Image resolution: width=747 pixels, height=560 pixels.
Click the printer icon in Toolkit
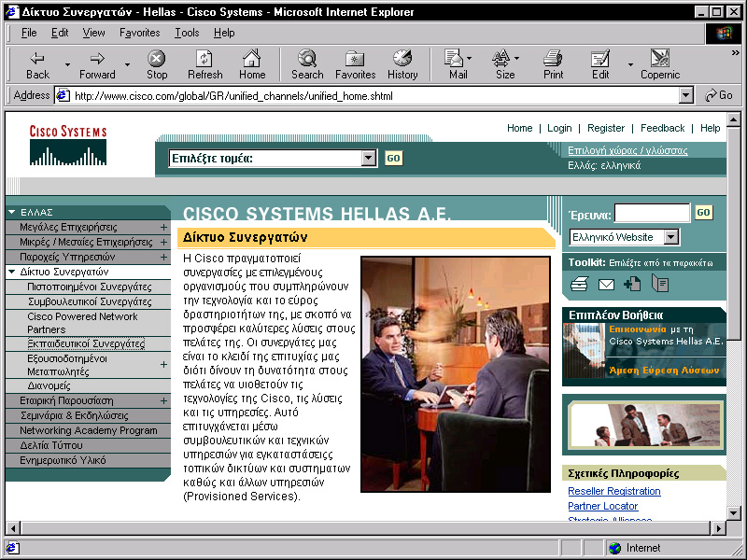pos(579,285)
